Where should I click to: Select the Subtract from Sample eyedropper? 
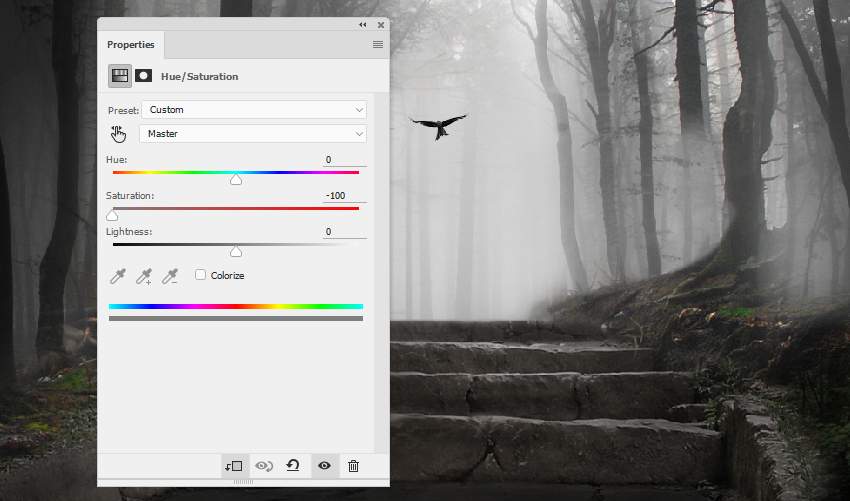click(x=170, y=275)
